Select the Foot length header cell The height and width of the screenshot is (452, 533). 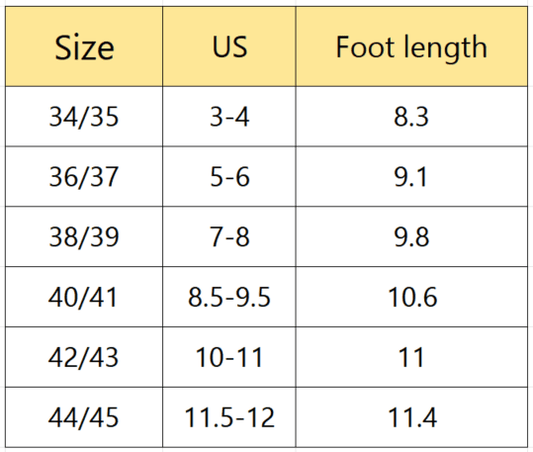(x=411, y=47)
